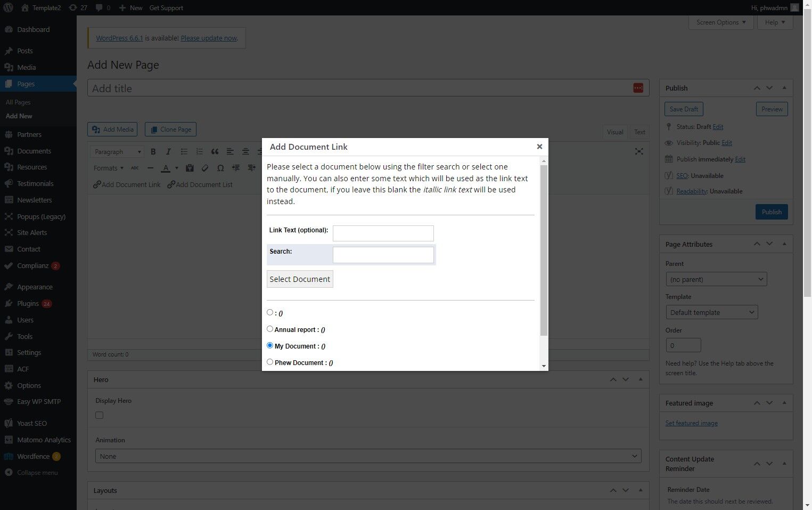
Task: Open the Paragraph format dropdown
Action: tap(117, 152)
